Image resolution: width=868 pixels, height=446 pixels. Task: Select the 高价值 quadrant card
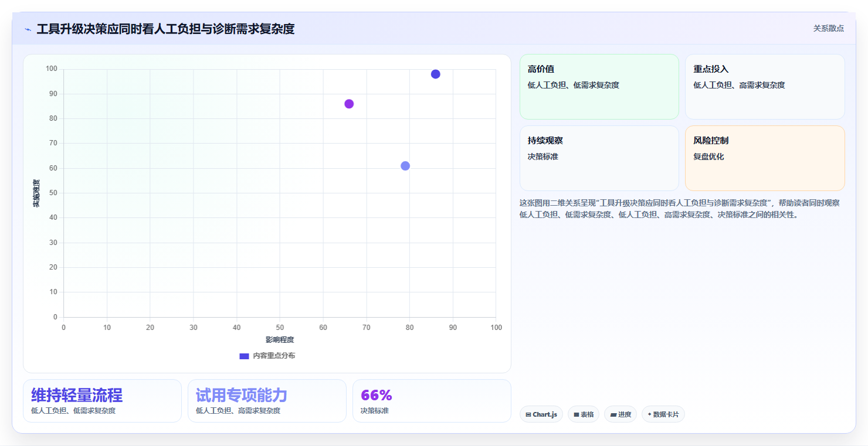click(599, 87)
